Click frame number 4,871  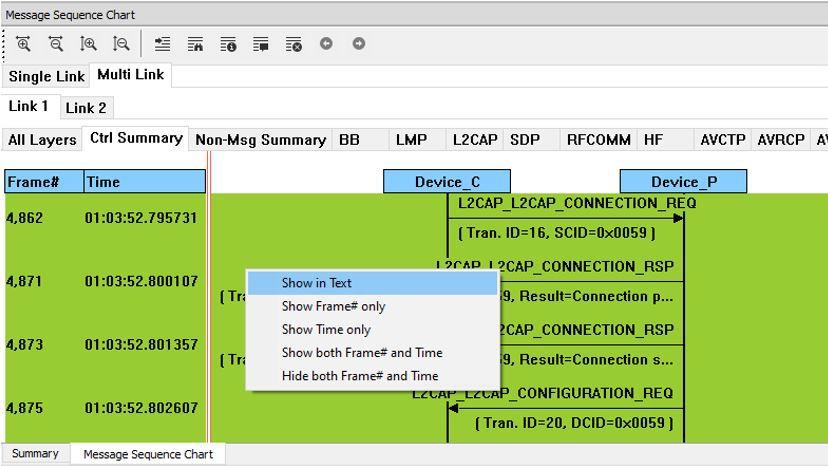pyautogui.click(x=24, y=281)
